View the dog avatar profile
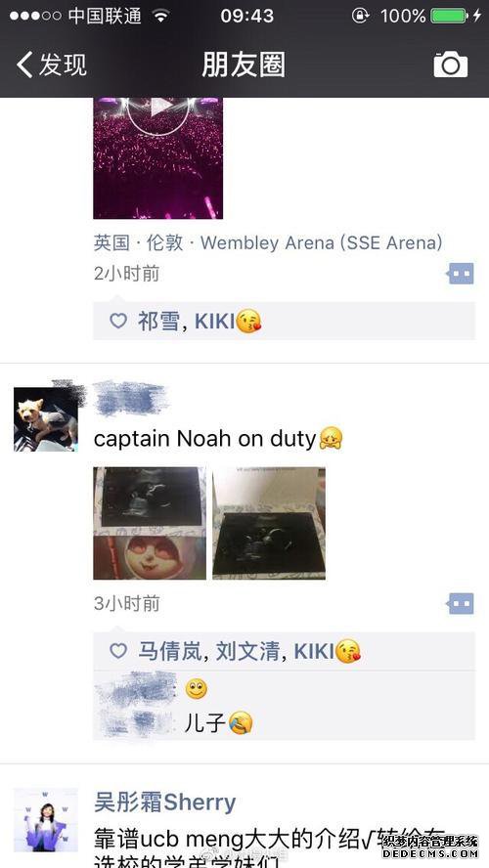This screenshot has height=868, width=489. (x=46, y=419)
